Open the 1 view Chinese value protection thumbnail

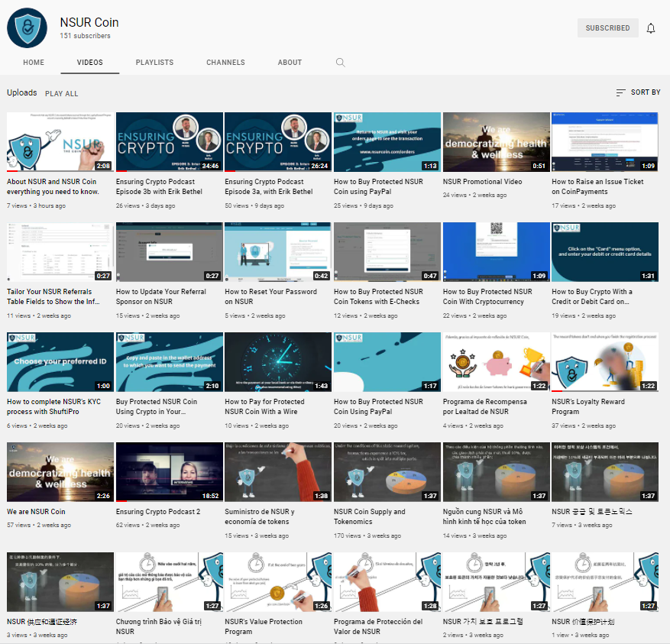click(x=605, y=581)
